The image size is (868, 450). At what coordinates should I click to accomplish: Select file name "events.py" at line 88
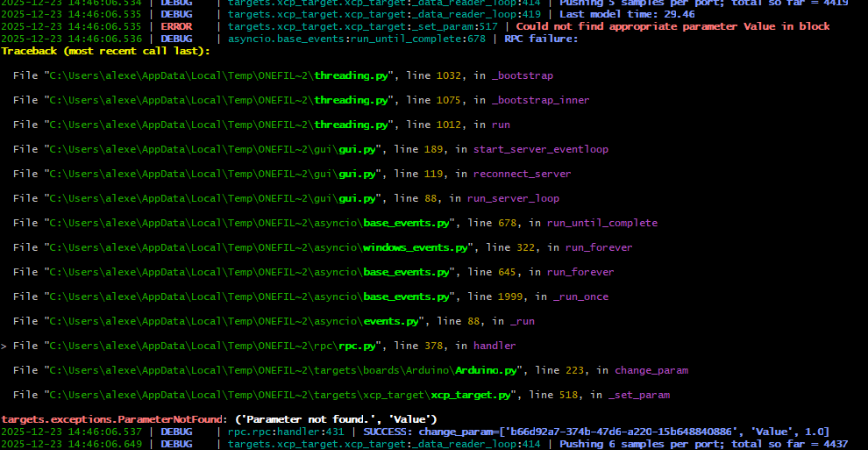pyautogui.click(x=391, y=321)
